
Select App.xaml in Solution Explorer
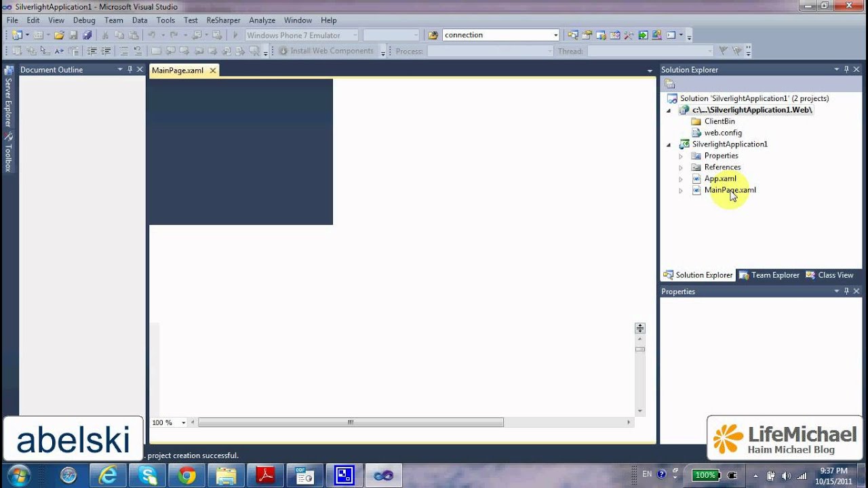(720, 179)
